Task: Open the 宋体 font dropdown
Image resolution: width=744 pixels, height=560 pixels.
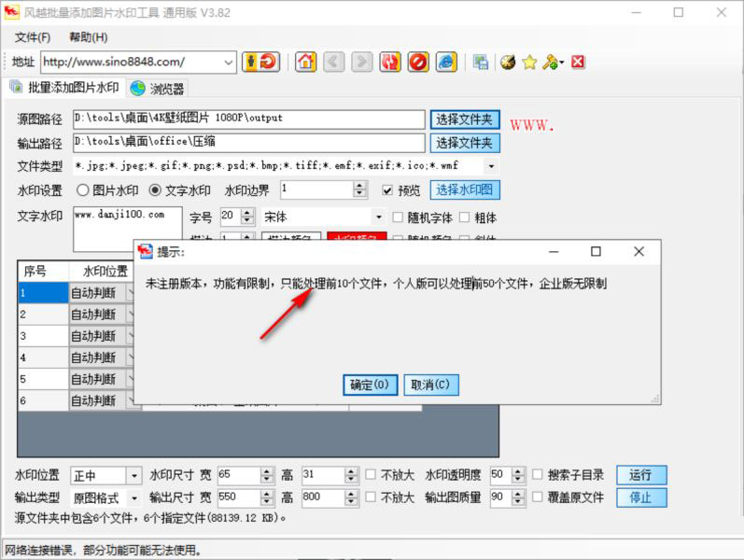Action: coord(379,217)
